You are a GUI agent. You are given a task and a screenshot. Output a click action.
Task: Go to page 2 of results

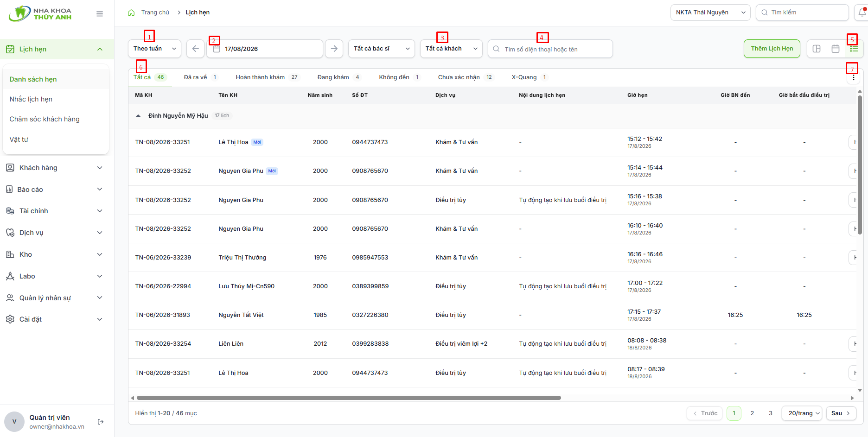tap(752, 413)
